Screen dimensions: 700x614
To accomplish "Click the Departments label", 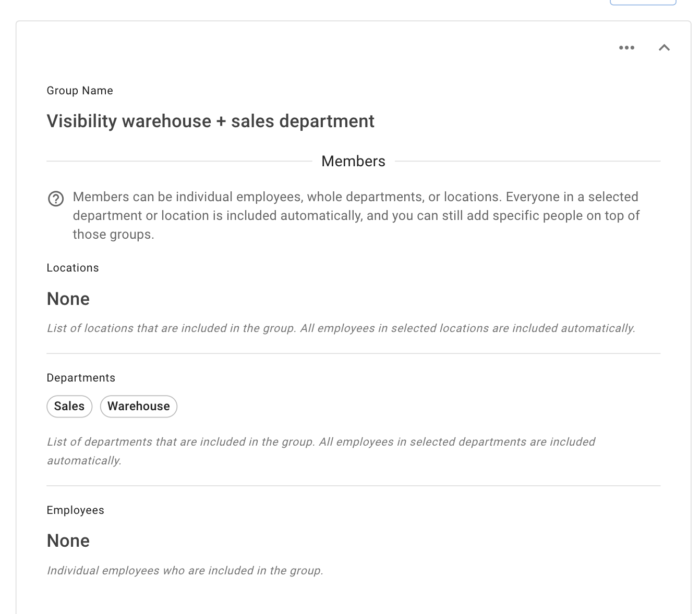I will pyautogui.click(x=81, y=378).
